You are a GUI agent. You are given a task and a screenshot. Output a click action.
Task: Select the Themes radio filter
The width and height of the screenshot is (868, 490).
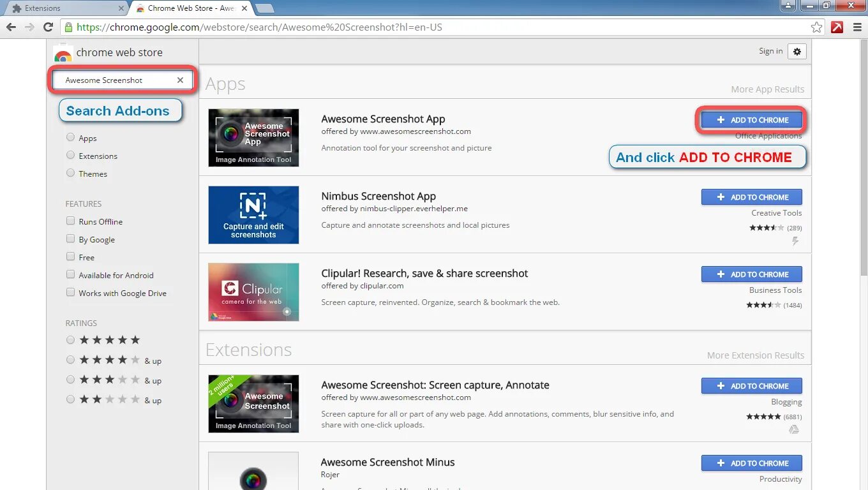(70, 173)
